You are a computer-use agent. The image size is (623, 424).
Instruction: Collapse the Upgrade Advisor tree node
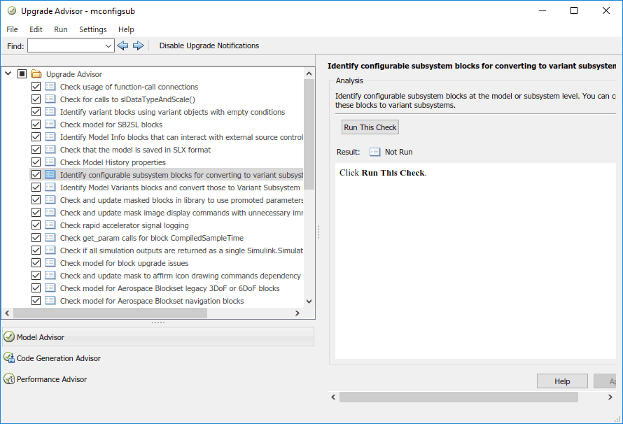pyautogui.click(x=8, y=74)
